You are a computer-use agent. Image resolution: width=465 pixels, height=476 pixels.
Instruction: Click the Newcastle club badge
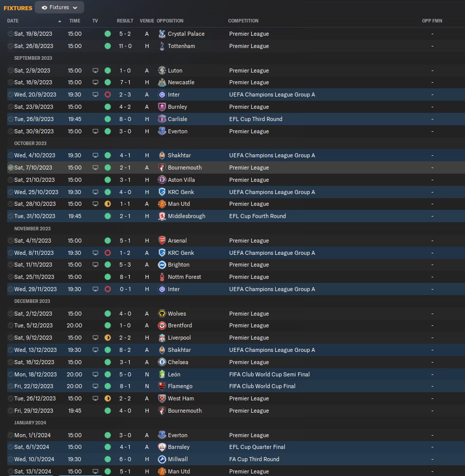coord(162,82)
